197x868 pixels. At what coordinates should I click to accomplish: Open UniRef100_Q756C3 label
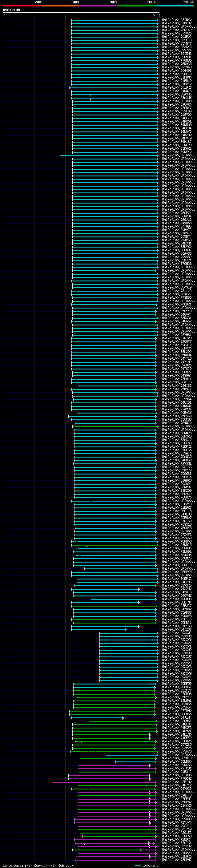click(176, 751)
